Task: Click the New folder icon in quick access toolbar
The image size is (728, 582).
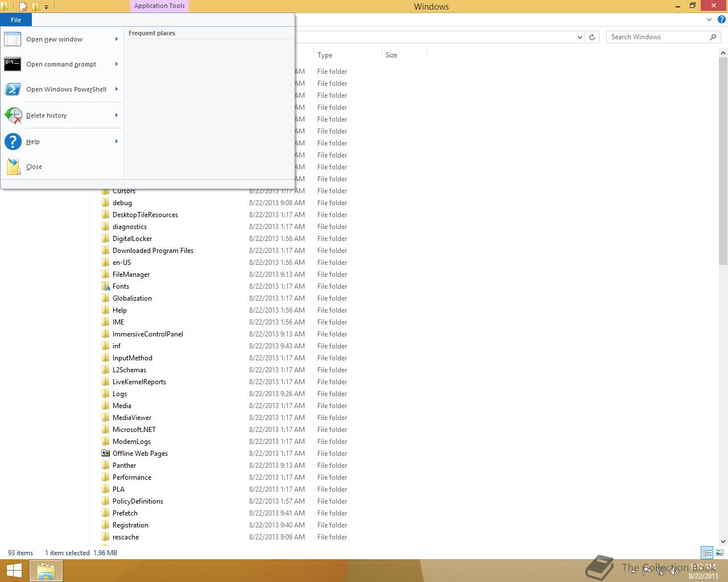Action: pyautogui.click(x=36, y=7)
